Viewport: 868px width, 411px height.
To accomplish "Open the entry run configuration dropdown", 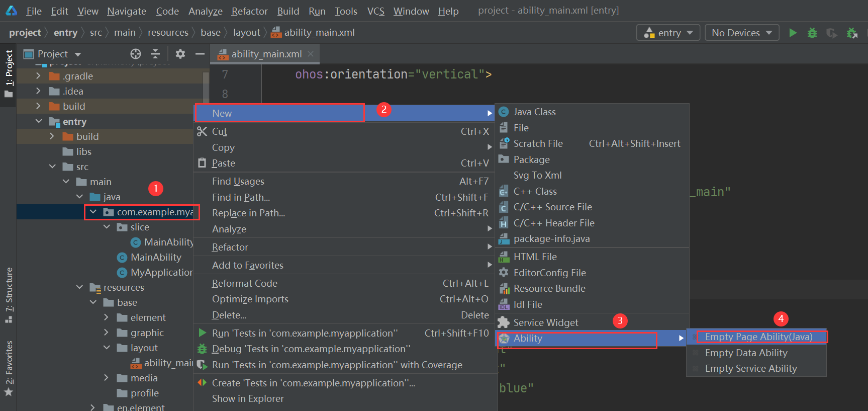I will tap(668, 33).
